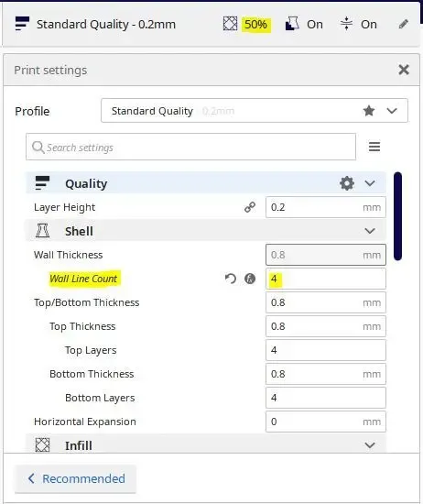The width and height of the screenshot is (423, 504).
Task: Open the setting visibility hamburger menu
Action: [374, 147]
